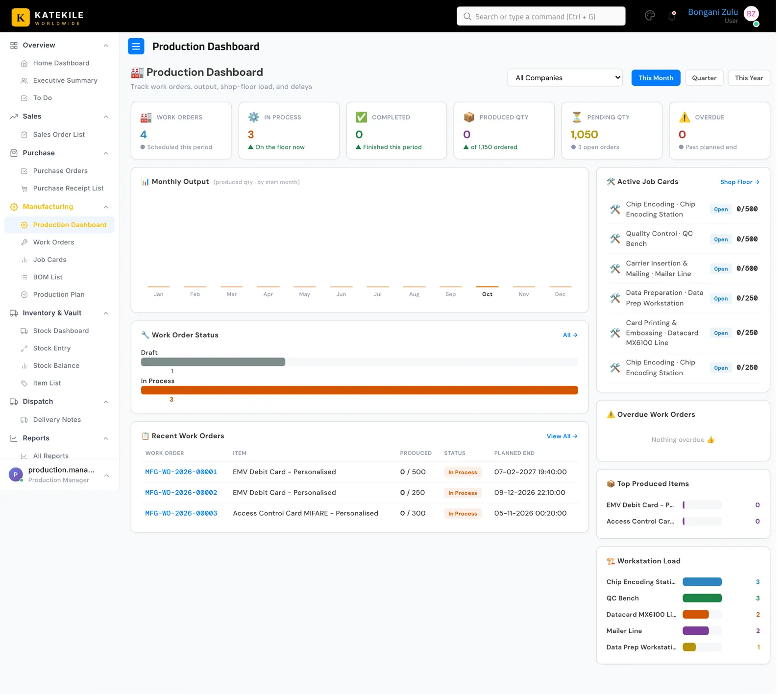Follow the Shop Floor link

click(x=739, y=182)
